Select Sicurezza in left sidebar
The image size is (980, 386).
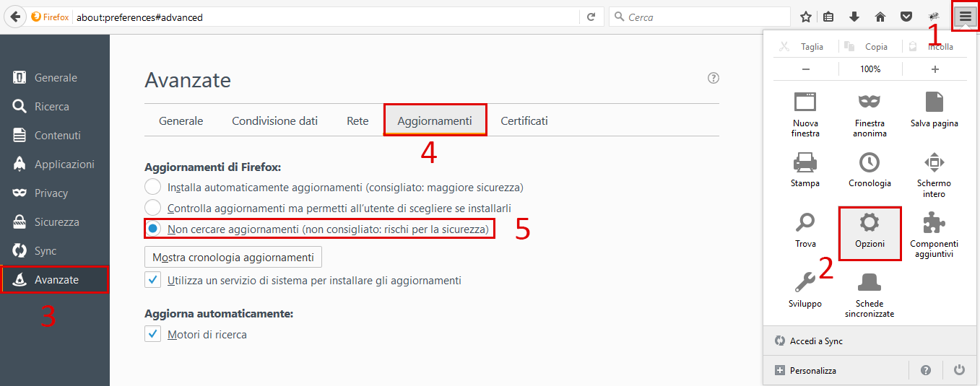[x=55, y=222]
